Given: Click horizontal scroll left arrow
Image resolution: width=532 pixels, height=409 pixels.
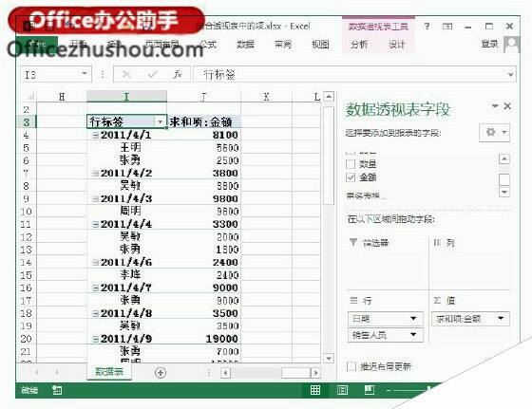Looking at the screenshot, I should coord(225,373).
